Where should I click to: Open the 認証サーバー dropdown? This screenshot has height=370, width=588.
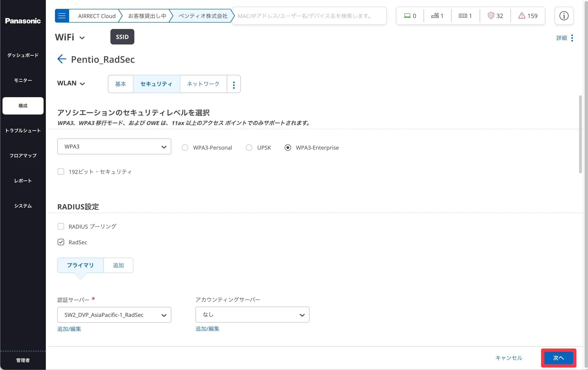[114, 315]
